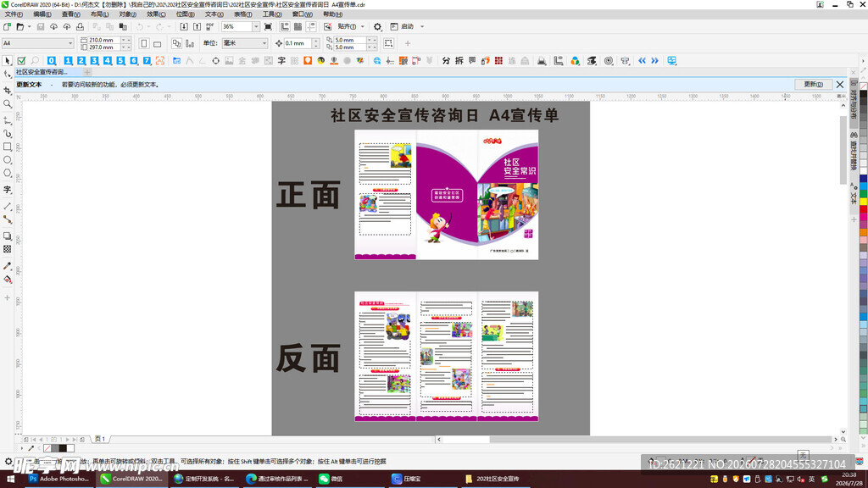Select the Pick tool in toolbox

(x=7, y=61)
